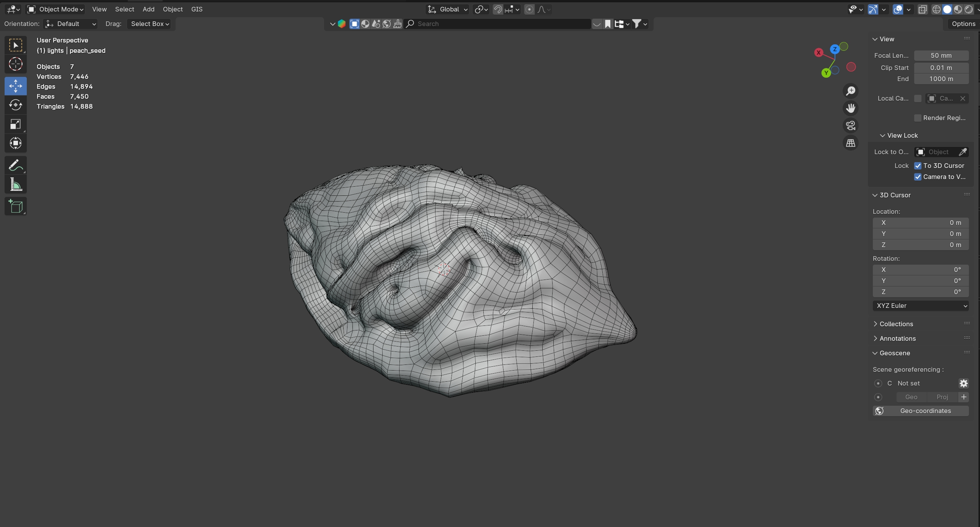Toggle camera view icon
Image resolution: width=980 pixels, height=527 pixels.
click(x=850, y=125)
